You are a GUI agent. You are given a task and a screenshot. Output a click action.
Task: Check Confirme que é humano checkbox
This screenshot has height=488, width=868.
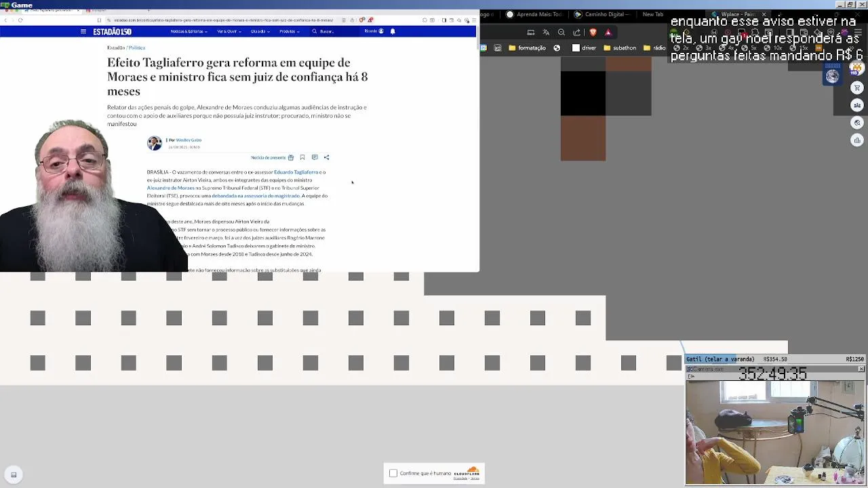(393, 473)
